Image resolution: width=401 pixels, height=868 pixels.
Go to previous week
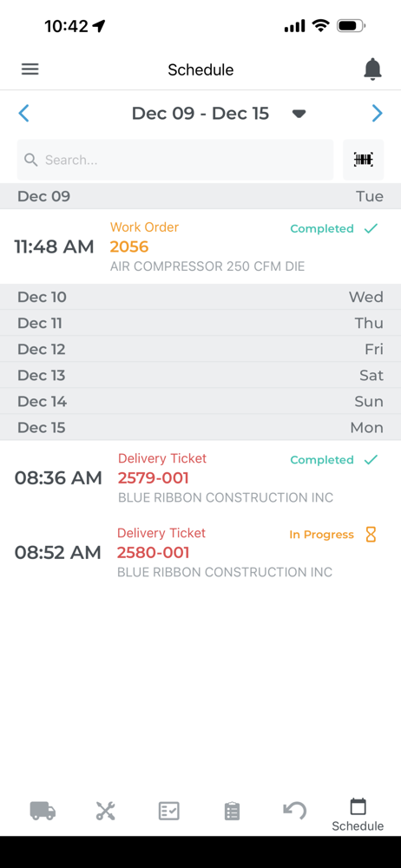pyautogui.click(x=23, y=114)
